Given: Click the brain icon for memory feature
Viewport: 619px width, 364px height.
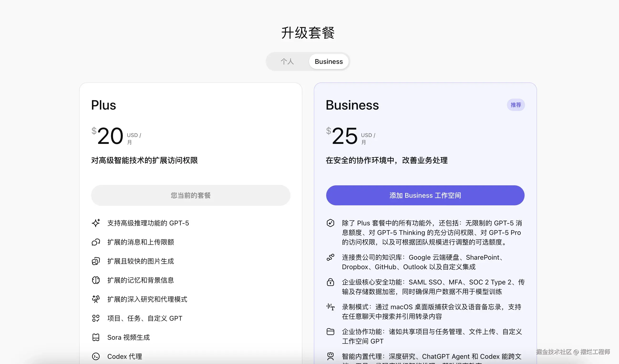Looking at the screenshot, I should (x=96, y=280).
